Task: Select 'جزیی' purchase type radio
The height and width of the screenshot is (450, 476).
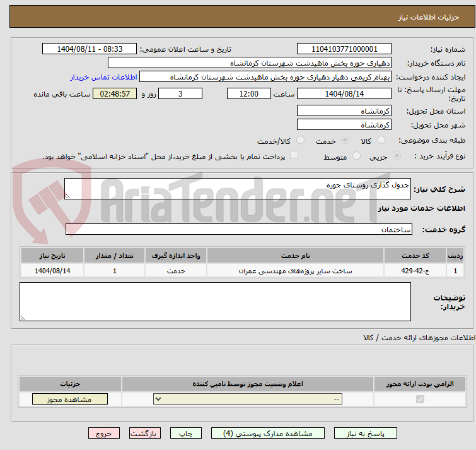Action: coord(397,156)
